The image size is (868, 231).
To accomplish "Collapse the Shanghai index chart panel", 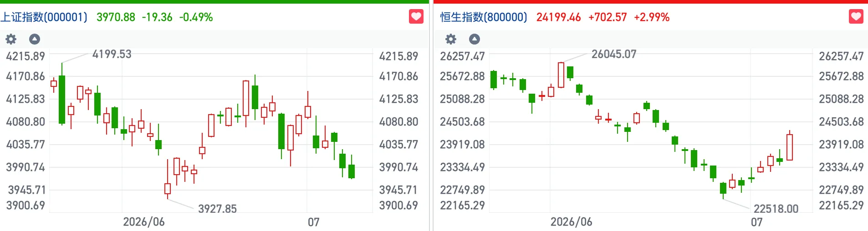I will click(35, 39).
